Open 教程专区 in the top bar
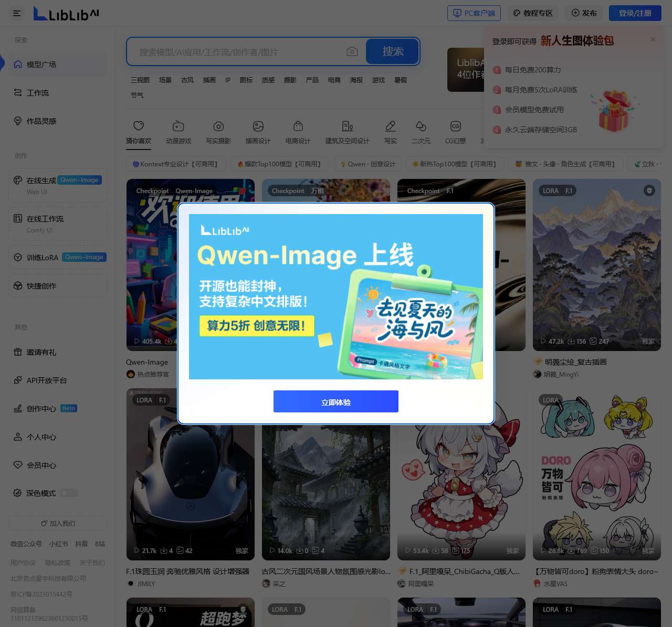 (x=532, y=13)
